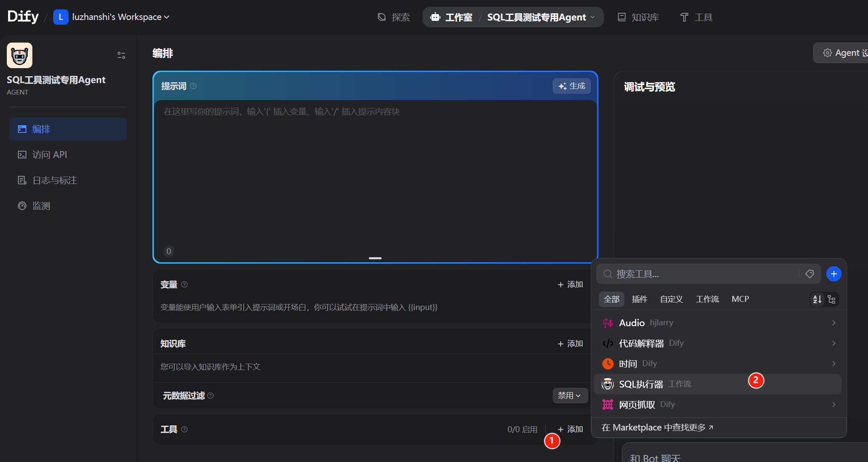The width and height of the screenshot is (868, 462).
Task: Click the robot app avatar icon
Action: coord(20,55)
